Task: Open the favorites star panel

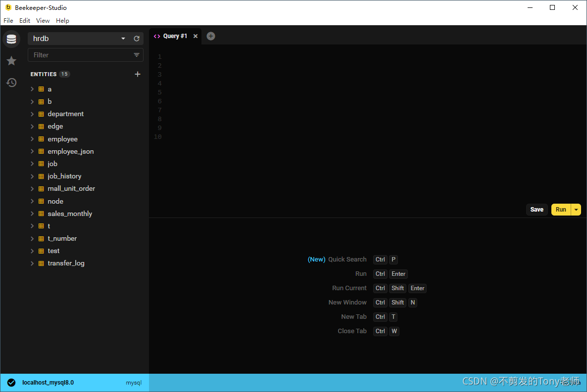Action: [11, 61]
